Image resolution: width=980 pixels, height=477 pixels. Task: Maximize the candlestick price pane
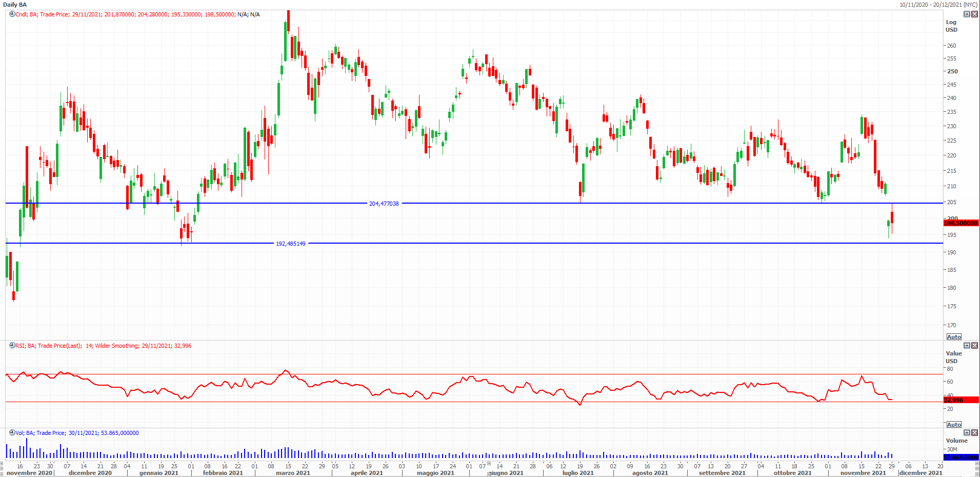[967, 14]
